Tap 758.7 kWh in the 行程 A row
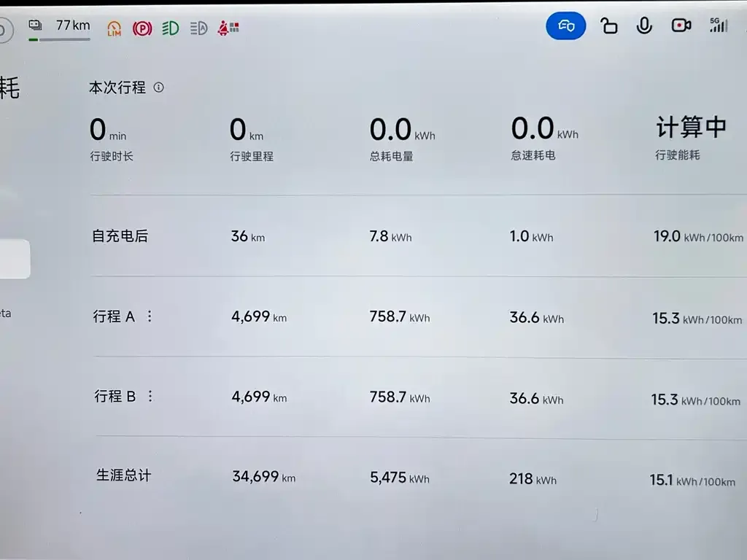 pos(400,316)
